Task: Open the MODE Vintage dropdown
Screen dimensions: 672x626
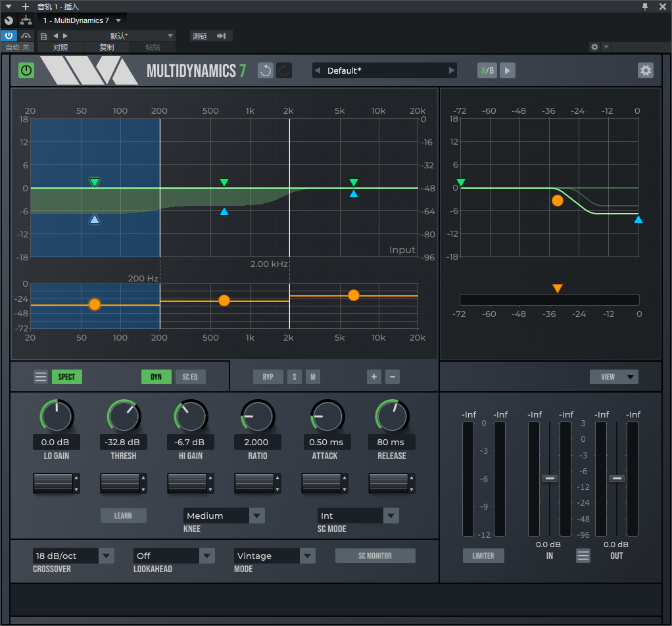Action: 274,556
